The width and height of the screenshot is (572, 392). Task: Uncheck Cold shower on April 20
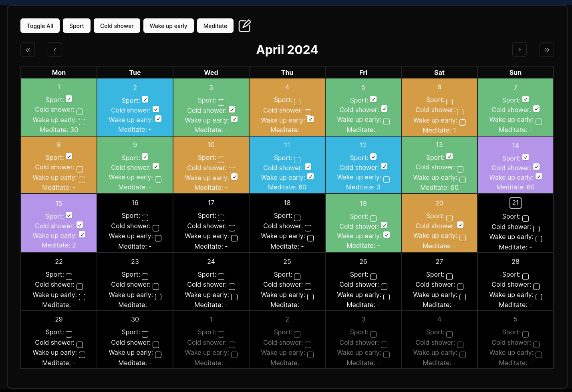tap(460, 225)
